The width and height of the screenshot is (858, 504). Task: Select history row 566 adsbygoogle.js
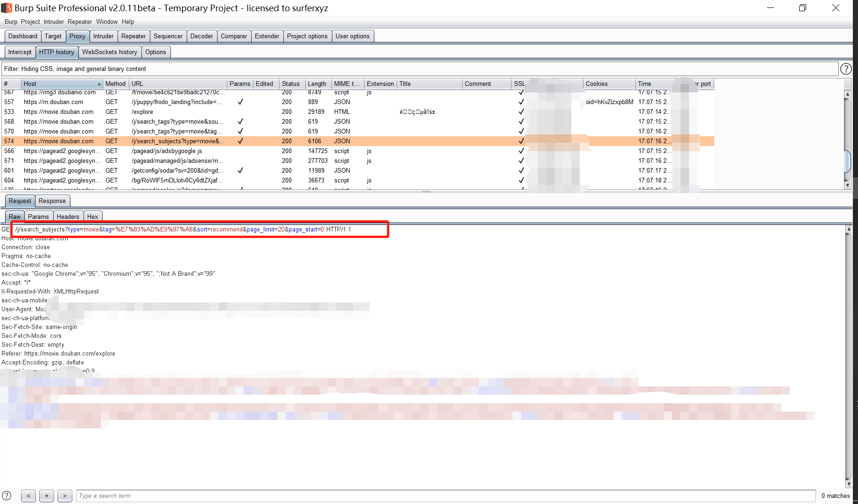(358, 151)
